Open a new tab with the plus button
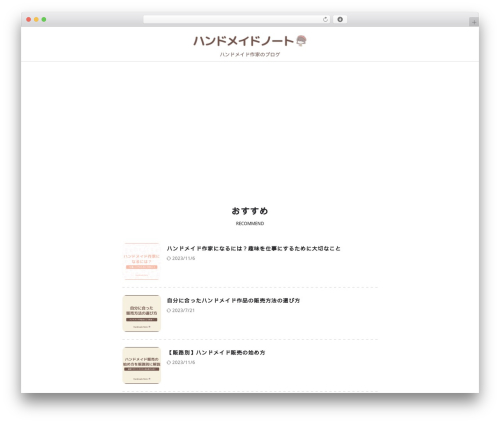Screen dimensions: 500x423 474,22
